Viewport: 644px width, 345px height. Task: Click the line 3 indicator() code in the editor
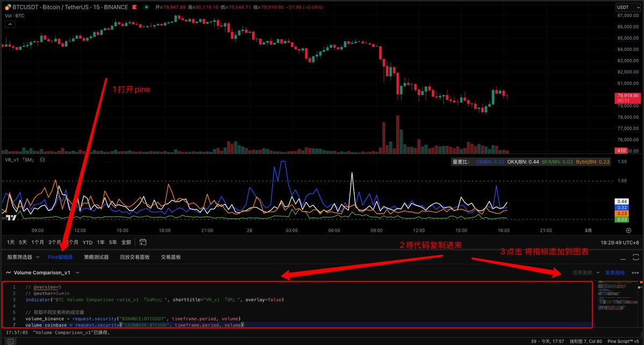point(154,299)
